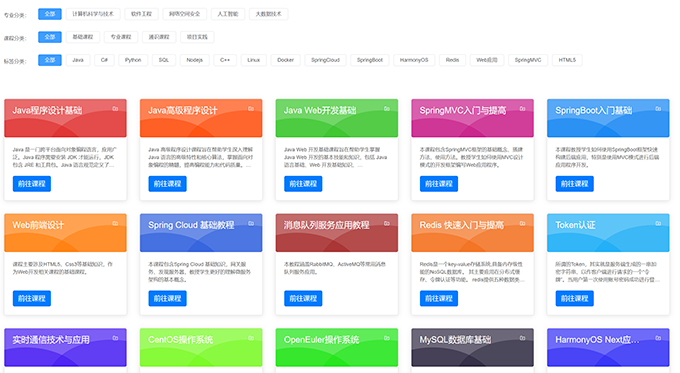Show only 专业课程 courses
This screenshot has height=373, width=680.
click(x=121, y=37)
